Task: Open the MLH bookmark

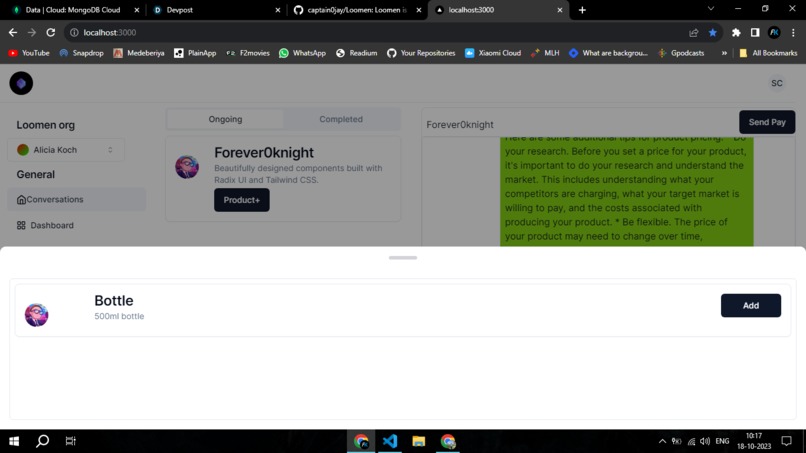Action: coord(545,53)
